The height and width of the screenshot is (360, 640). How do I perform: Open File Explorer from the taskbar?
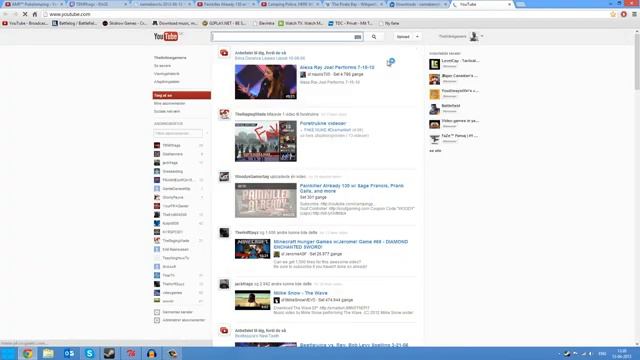point(48,353)
